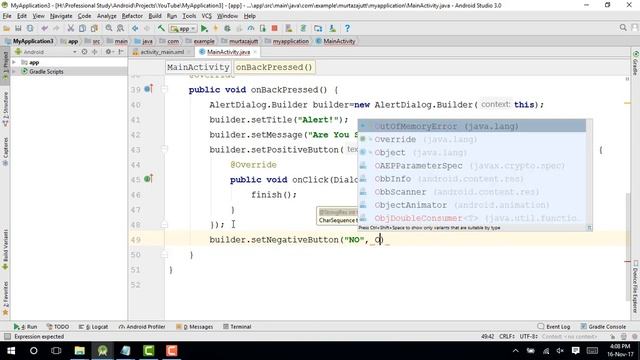The height and width of the screenshot is (360, 640).
Task: Open the File menu
Action: (7, 16)
